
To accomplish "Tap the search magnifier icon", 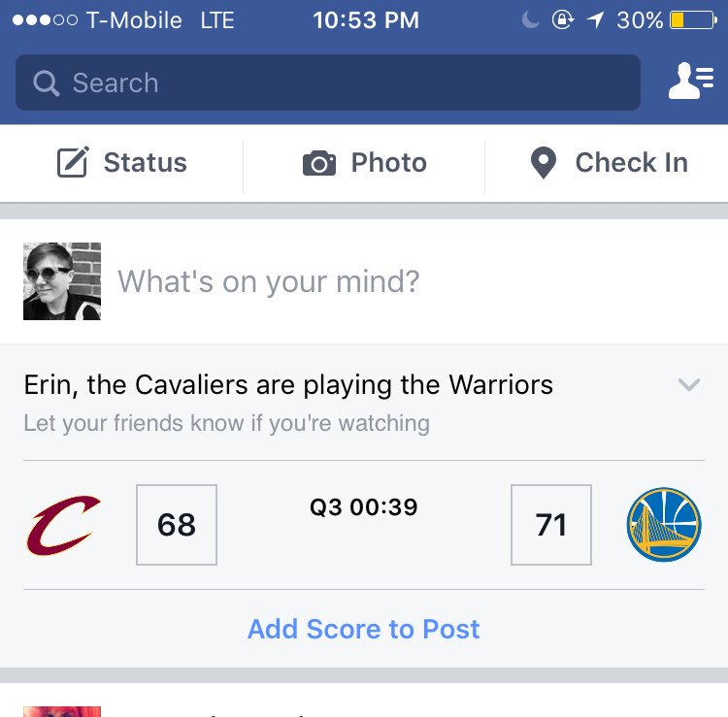I will point(46,83).
